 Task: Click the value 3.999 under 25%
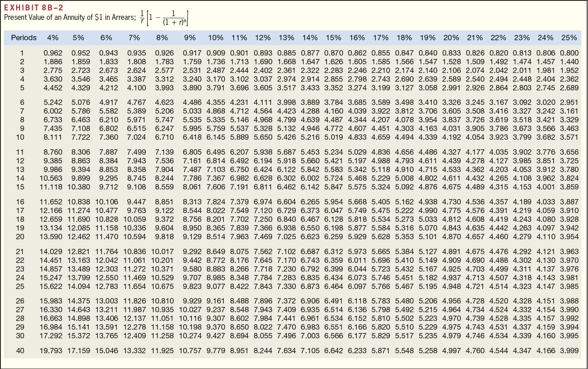pos(570,351)
